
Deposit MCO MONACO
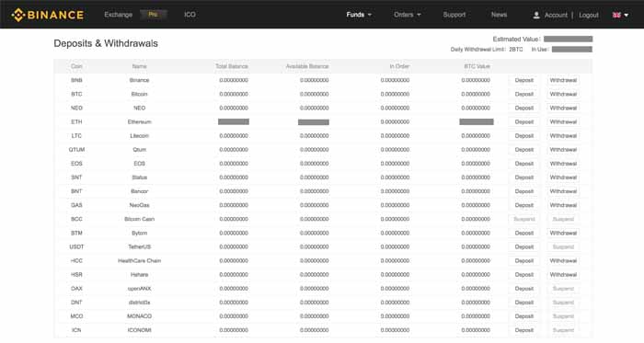(524, 316)
